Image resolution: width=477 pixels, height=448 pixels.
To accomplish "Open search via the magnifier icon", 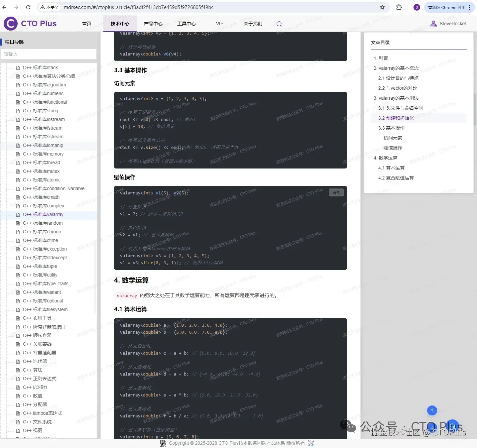I will coord(279,24).
